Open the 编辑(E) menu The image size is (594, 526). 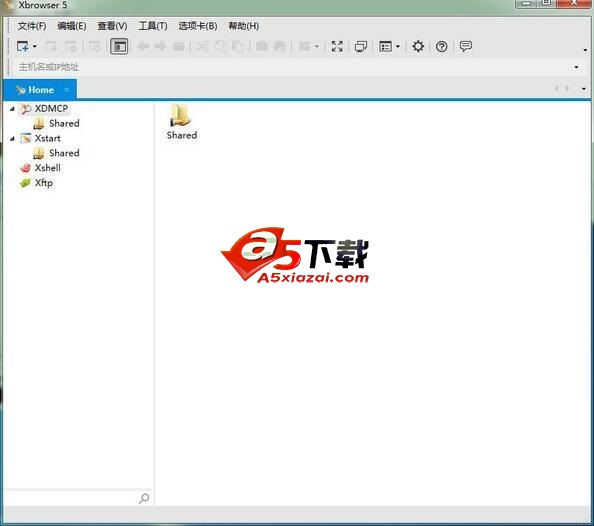tap(72, 26)
